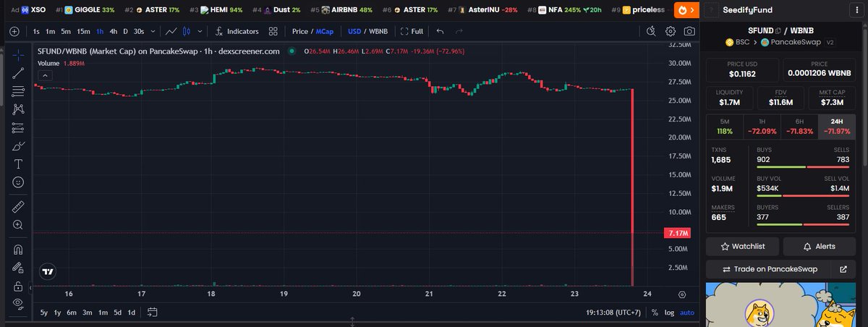Expand the timeframe interval dropdown
Screen dimensions: 868x327
point(152,32)
